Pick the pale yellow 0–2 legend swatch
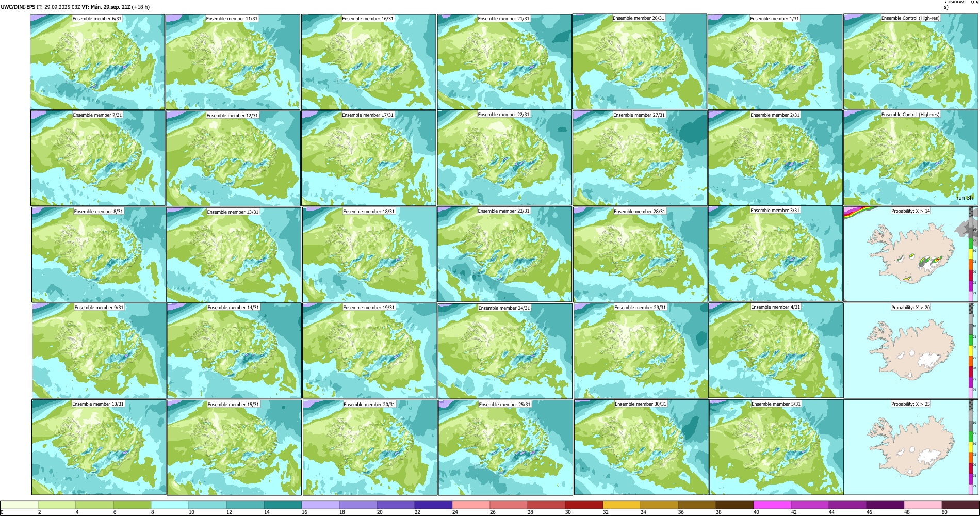Image resolution: width=980 pixels, height=516 pixels. pos(19,505)
